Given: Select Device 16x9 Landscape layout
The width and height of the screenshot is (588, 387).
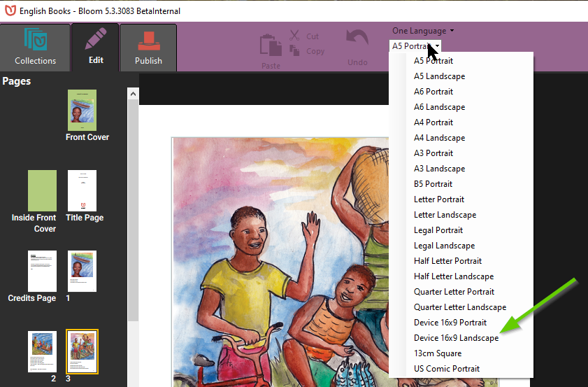Looking at the screenshot, I should point(456,338).
